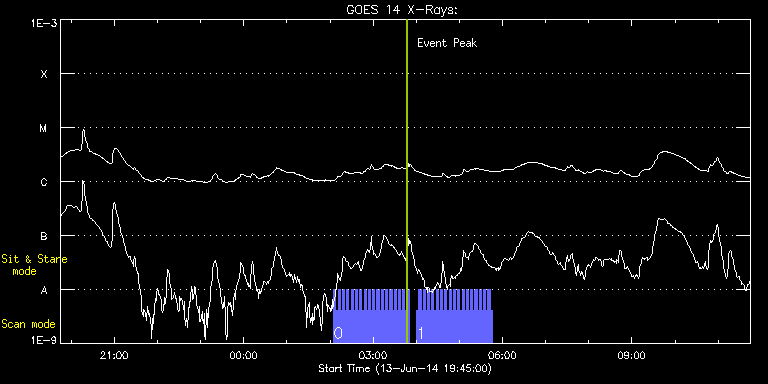Click the 'GOES 14 X-Rays:' plot title
The width and height of the screenshot is (768, 384).
tap(402, 10)
